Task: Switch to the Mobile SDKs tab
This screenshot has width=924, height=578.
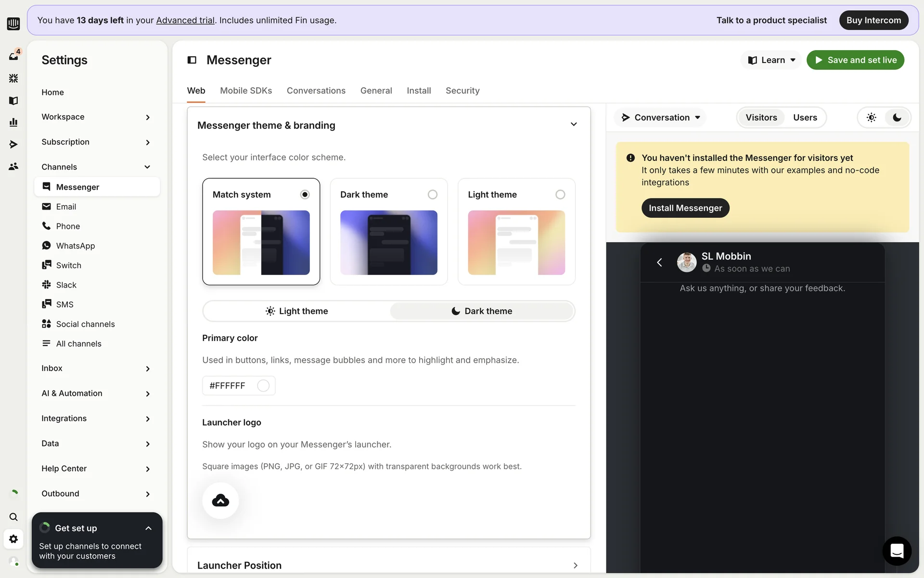Action: (x=246, y=91)
